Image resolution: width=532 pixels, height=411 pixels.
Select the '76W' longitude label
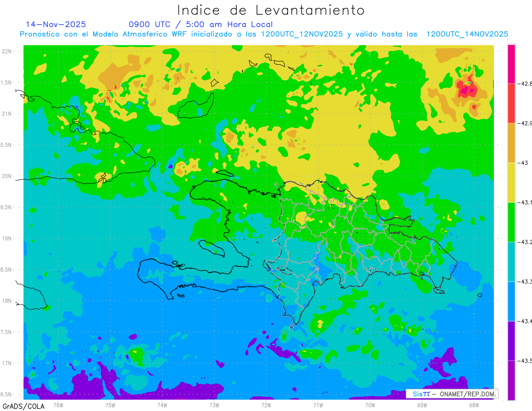[58, 405]
